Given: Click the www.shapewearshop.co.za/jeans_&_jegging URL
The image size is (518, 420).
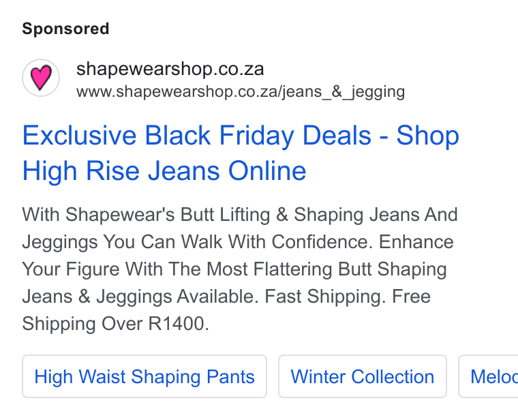Looking at the screenshot, I should click(241, 91).
